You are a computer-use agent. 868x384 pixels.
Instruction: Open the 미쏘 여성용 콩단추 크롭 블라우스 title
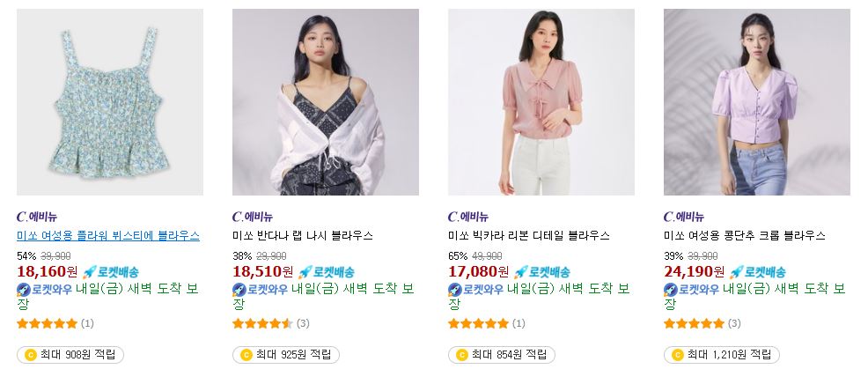[745, 235]
